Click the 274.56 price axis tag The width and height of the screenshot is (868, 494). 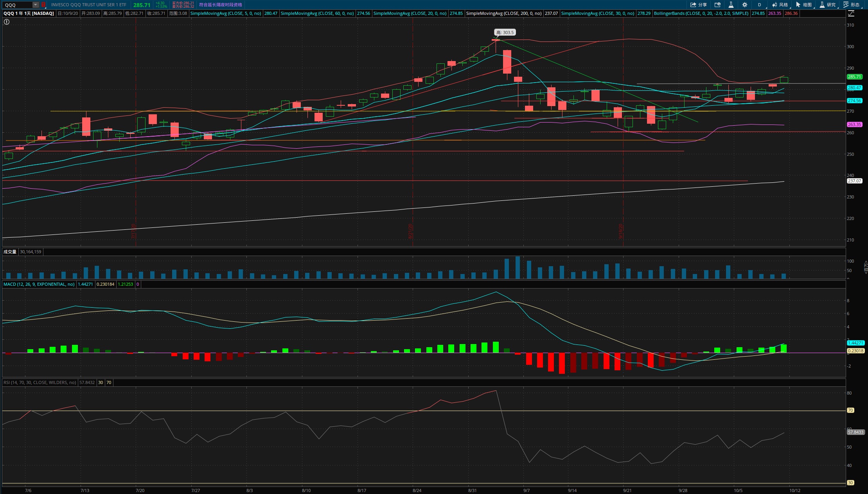click(855, 101)
